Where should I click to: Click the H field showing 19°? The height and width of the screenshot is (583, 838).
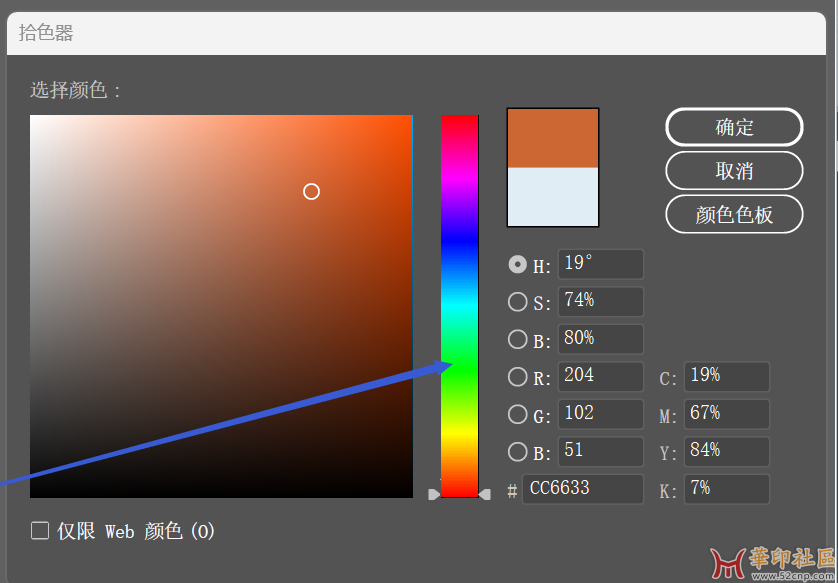click(x=600, y=264)
